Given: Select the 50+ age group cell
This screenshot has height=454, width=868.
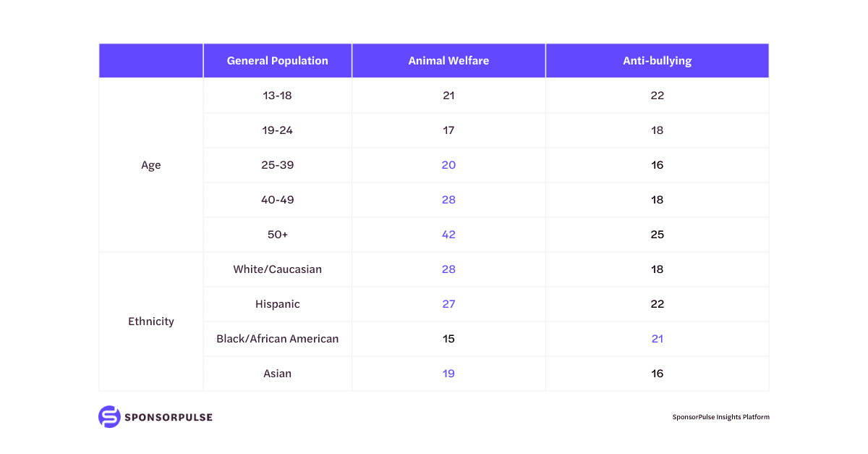Looking at the screenshot, I should pos(277,235).
